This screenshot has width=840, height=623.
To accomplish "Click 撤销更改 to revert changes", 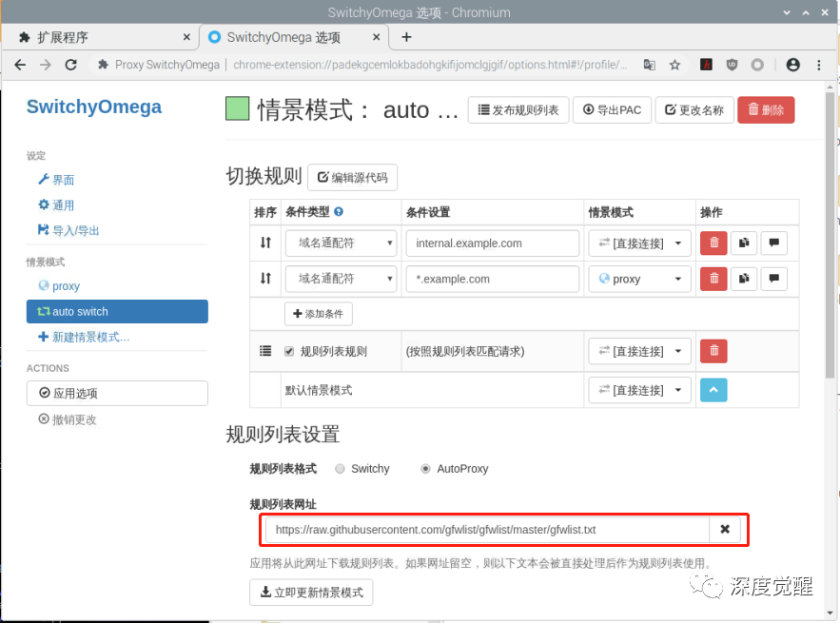I will 68,419.
